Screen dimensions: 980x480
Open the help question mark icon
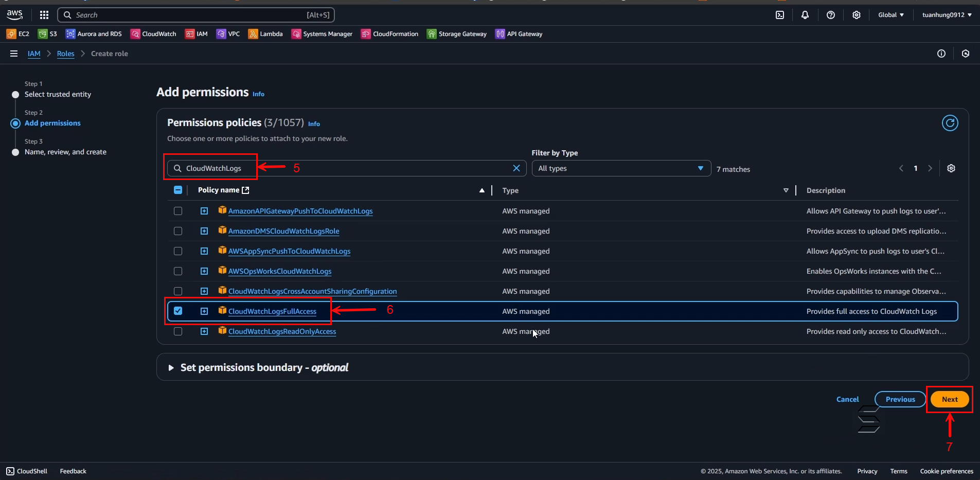(x=831, y=15)
